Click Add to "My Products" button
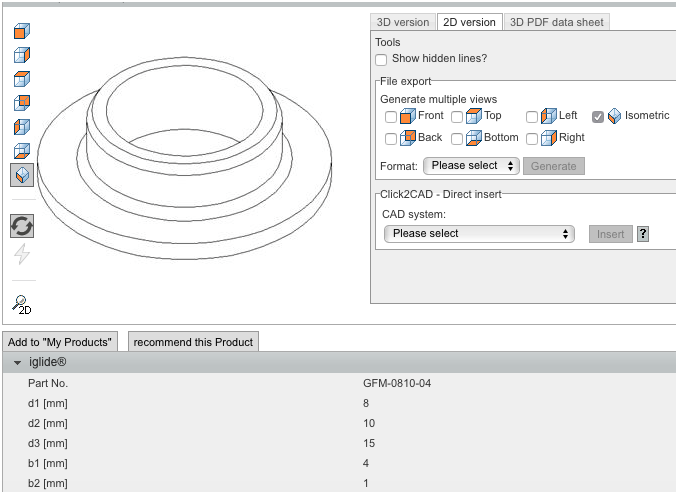The height and width of the screenshot is (492, 676). [x=62, y=342]
